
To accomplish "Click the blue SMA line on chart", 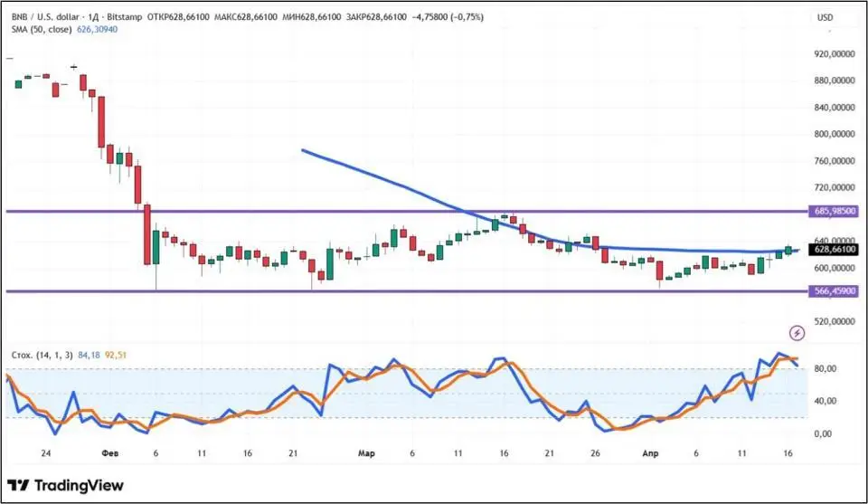I will pyautogui.click(x=388, y=183).
